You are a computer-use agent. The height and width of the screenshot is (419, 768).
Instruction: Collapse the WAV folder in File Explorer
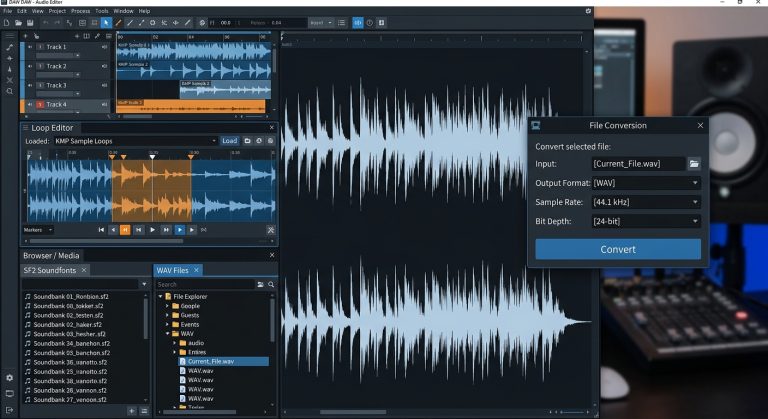point(168,334)
